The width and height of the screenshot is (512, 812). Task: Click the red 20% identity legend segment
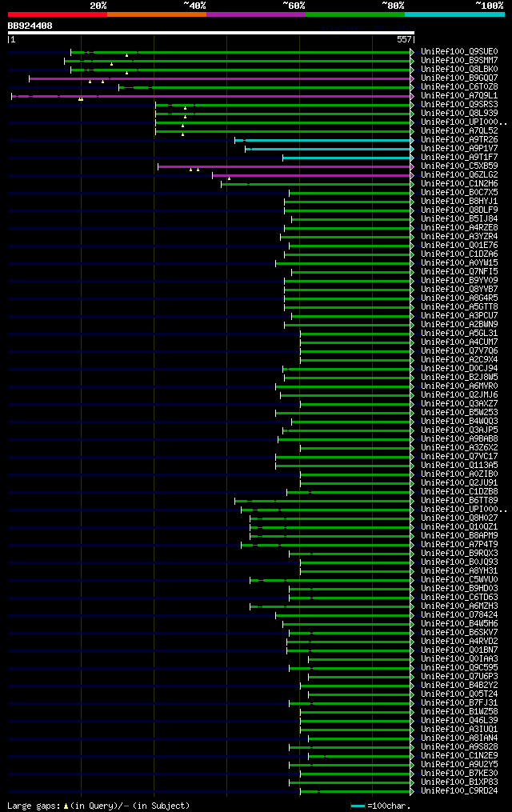pos(58,14)
